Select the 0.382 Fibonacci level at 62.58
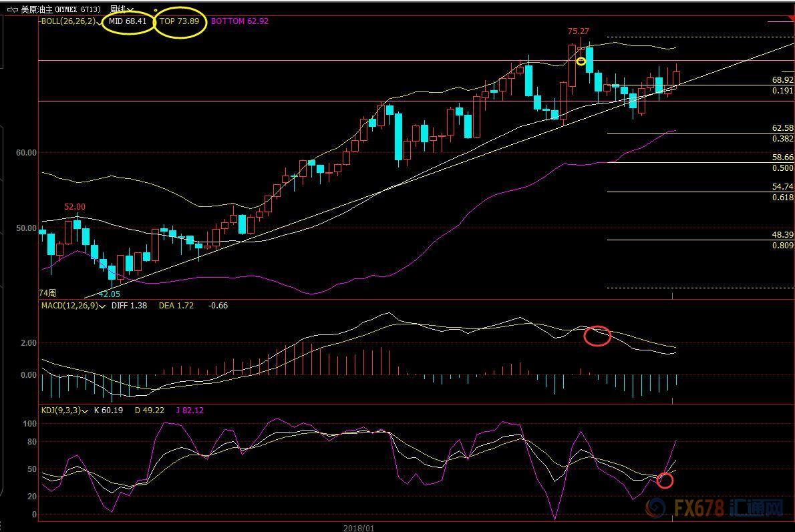Viewport: 795px width, 532px height. (x=782, y=139)
